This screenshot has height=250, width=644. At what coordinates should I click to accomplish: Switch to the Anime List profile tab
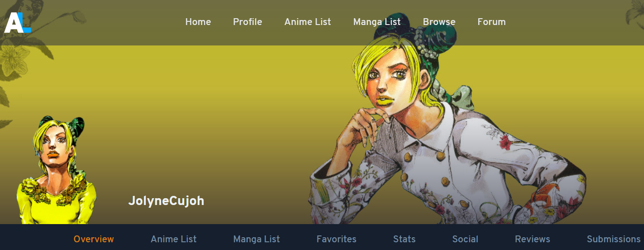point(174,239)
